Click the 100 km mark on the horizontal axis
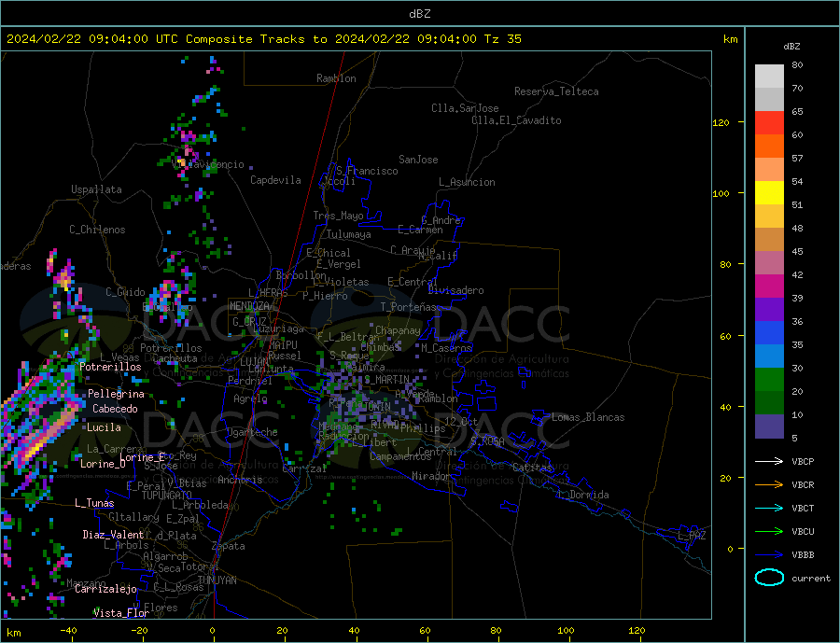The image size is (840, 643). 566,630
